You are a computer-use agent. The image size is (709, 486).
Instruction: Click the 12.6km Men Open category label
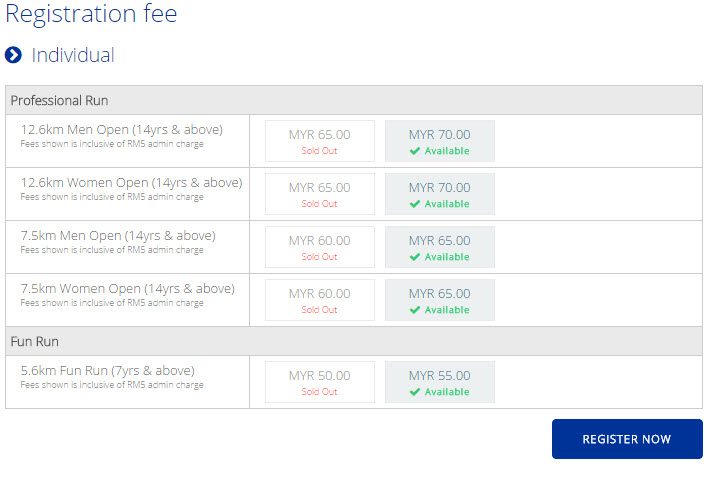click(122, 130)
